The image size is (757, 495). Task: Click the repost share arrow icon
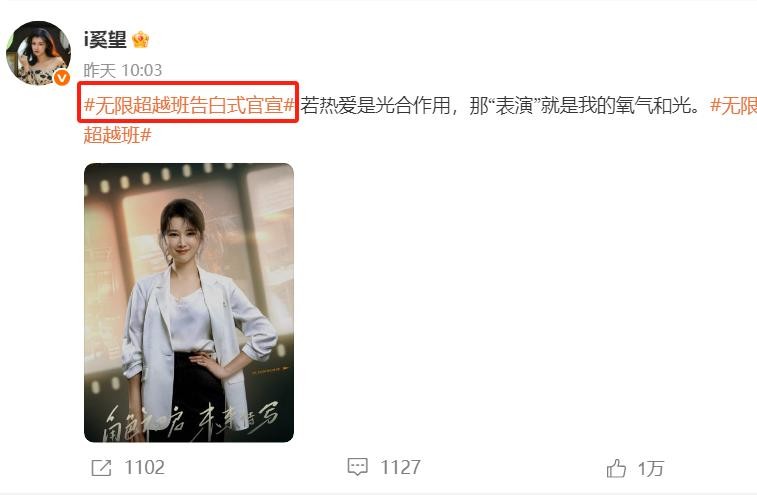coord(101,467)
